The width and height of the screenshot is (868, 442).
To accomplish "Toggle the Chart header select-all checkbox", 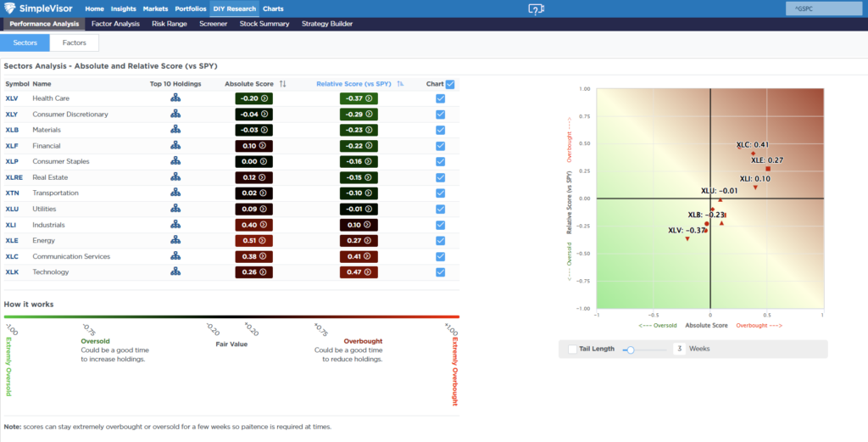I will point(450,84).
